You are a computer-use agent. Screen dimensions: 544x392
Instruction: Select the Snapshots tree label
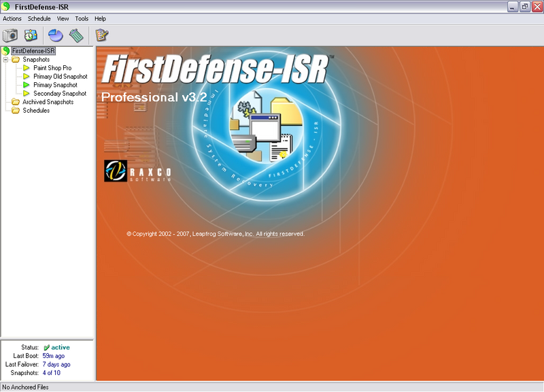pyautogui.click(x=36, y=60)
